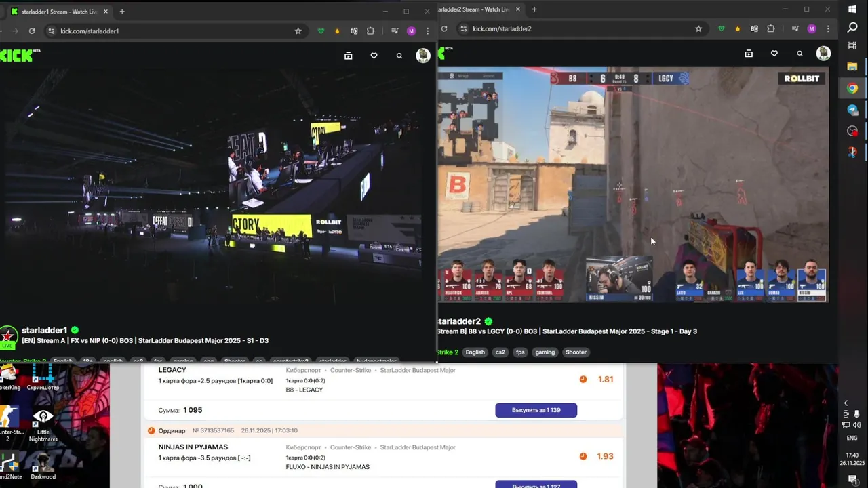This screenshot has height=488, width=868.
Task: Click odds 1.81 on LEGACY bet
Action: (x=606, y=380)
